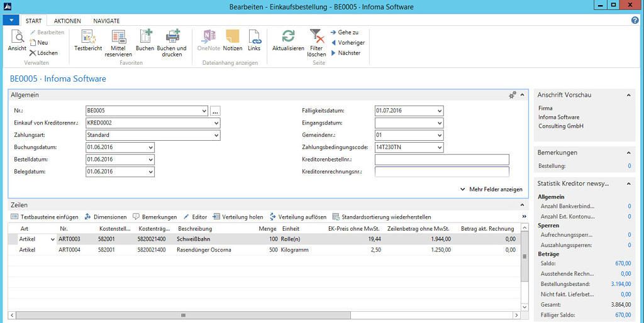
Task: Expand the Nr. field dropdown
Action: tap(204, 111)
